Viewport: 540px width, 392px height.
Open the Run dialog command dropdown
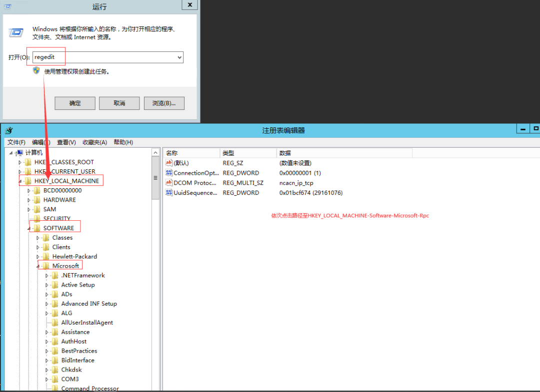(x=179, y=57)
